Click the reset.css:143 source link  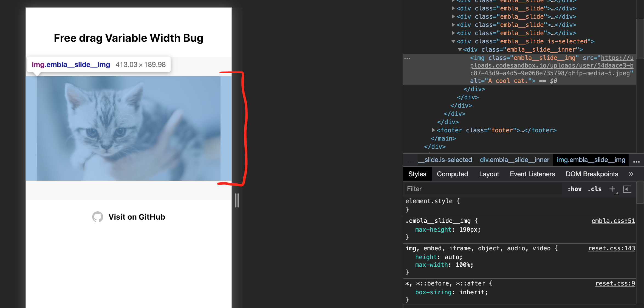(611, 248)
